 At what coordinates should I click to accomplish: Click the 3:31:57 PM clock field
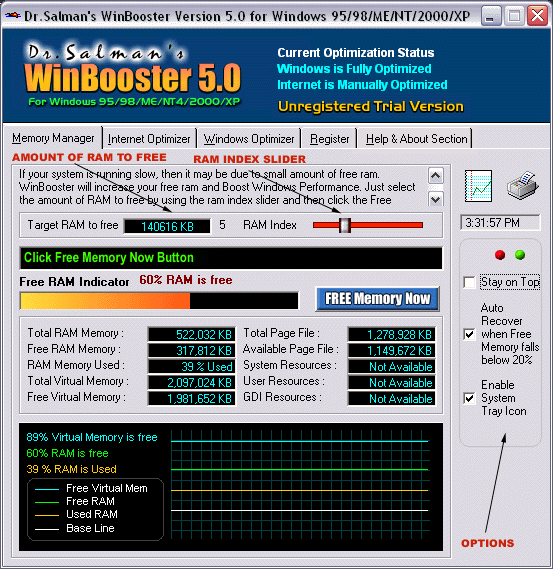pos(500,222)
